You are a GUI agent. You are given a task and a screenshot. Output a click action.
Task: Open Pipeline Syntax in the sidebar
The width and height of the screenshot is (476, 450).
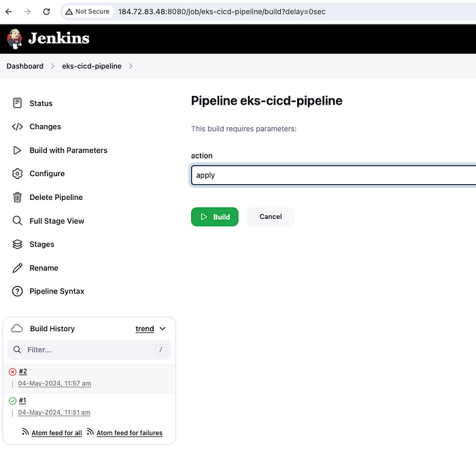[x=56, y=292]
